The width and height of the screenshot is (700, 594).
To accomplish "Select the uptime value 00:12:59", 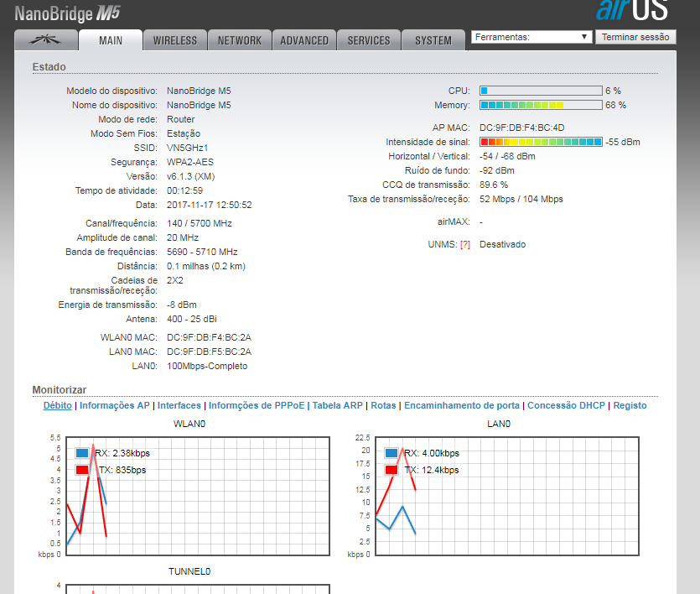I will (184, 190).
